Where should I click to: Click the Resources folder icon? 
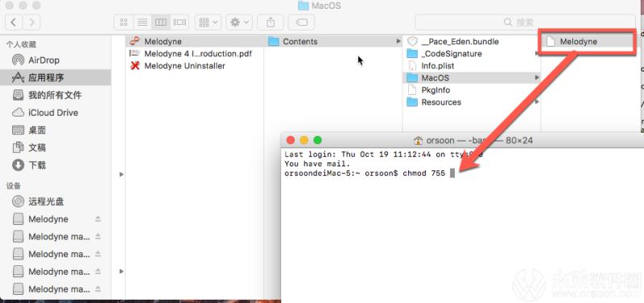coord(412,102)
